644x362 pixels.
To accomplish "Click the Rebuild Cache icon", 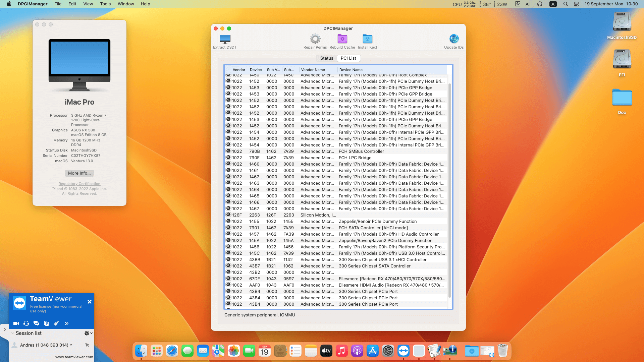I will click(x=342, y=39).
